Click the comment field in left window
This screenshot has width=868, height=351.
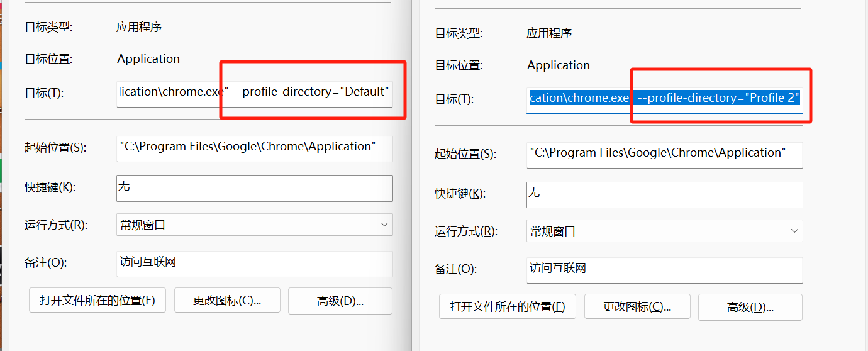[x=255, y=264]
